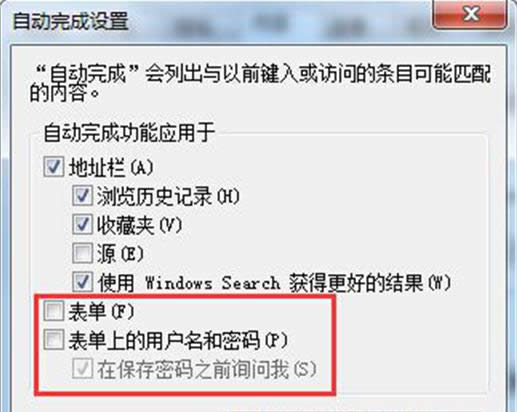Click the 地址栏(A) label text
Viewport: 517px width, 412px height.
pos(111,167)
